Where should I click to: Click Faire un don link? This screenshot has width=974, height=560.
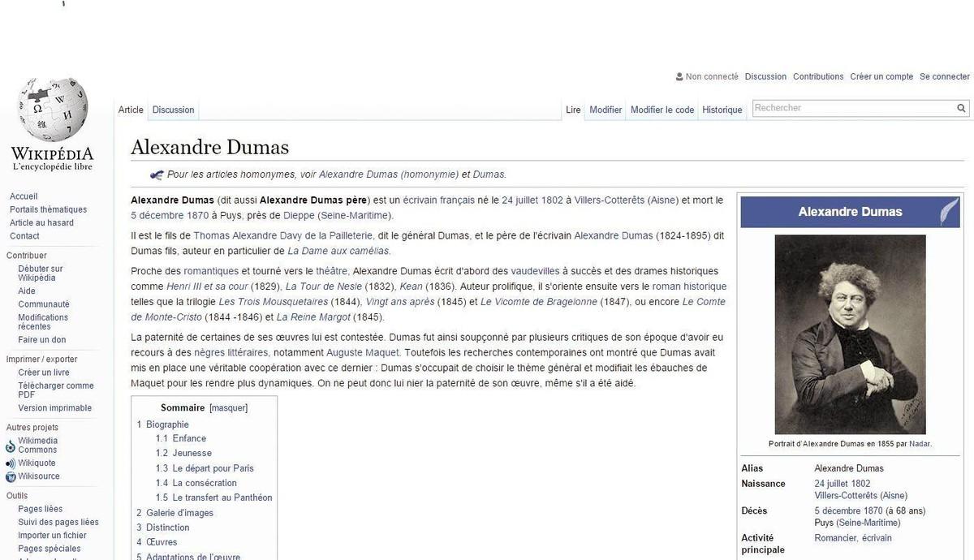click(x=42, y=340)
